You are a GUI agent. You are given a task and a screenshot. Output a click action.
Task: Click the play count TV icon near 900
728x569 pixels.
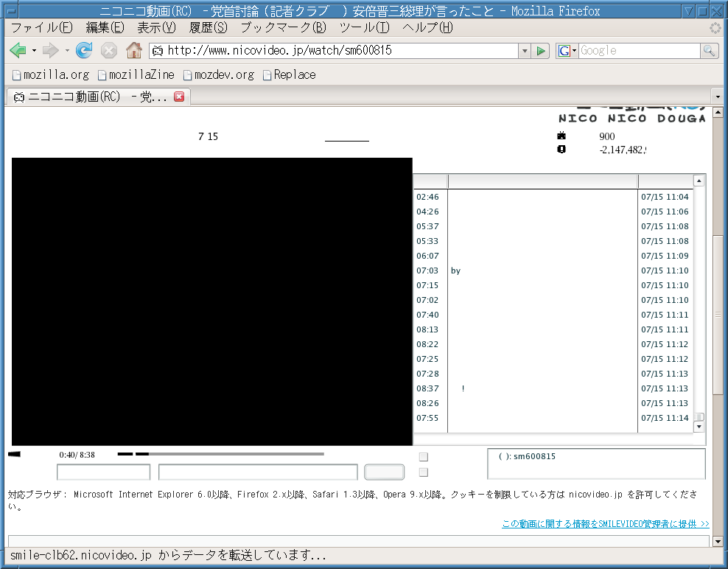[x=561, y=136]
